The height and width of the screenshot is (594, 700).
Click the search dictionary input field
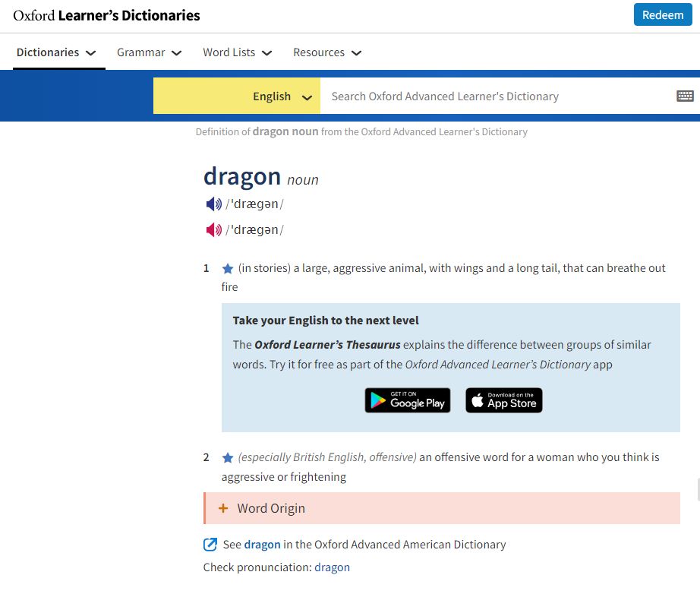coord(498,96)
